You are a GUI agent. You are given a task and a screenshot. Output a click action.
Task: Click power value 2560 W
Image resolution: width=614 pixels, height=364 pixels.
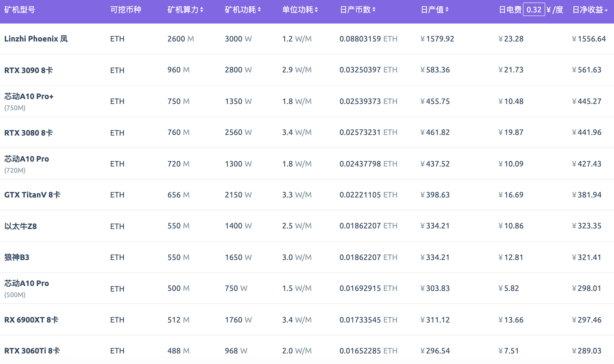238,132
